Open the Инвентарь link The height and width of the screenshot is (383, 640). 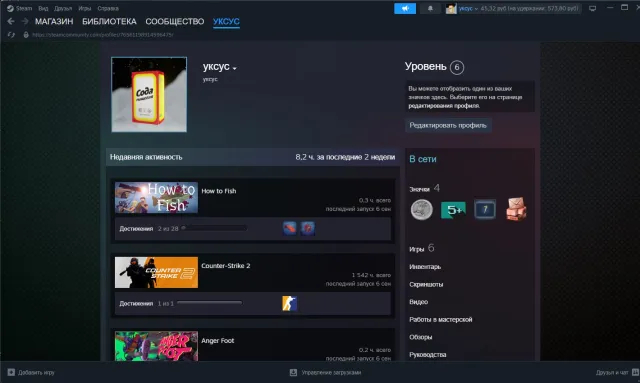point(425,267)
